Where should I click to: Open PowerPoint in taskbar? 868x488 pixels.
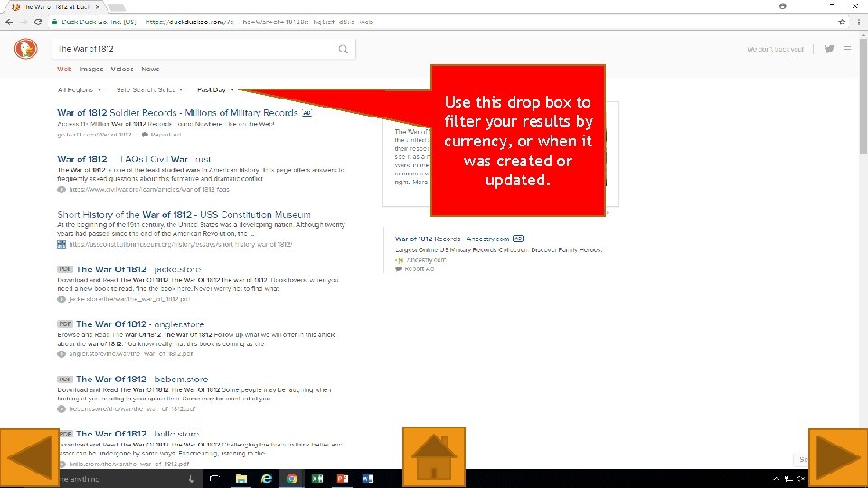tap(343, 479)
